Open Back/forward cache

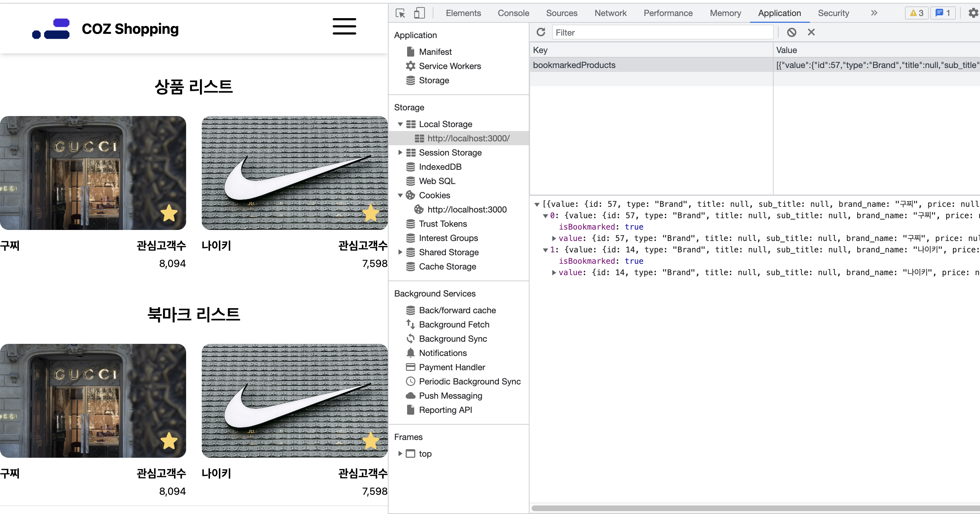pos(457,310)
